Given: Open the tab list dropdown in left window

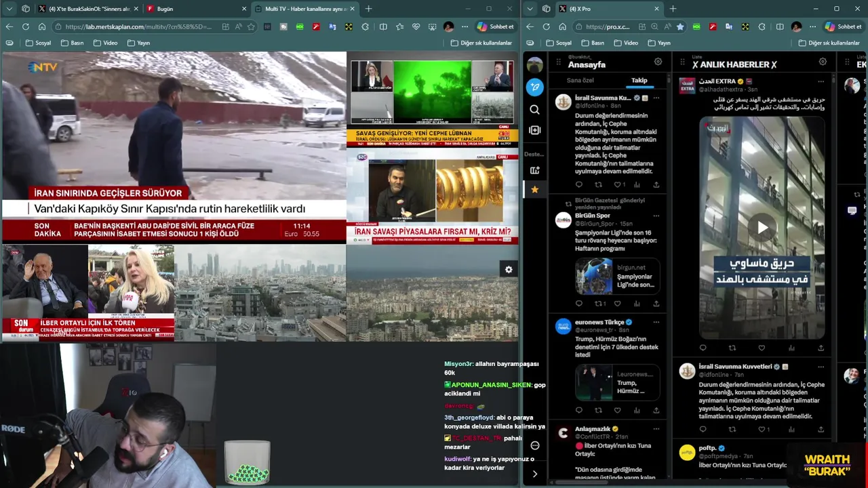Looking at the screenshot, I should [8, 9].
